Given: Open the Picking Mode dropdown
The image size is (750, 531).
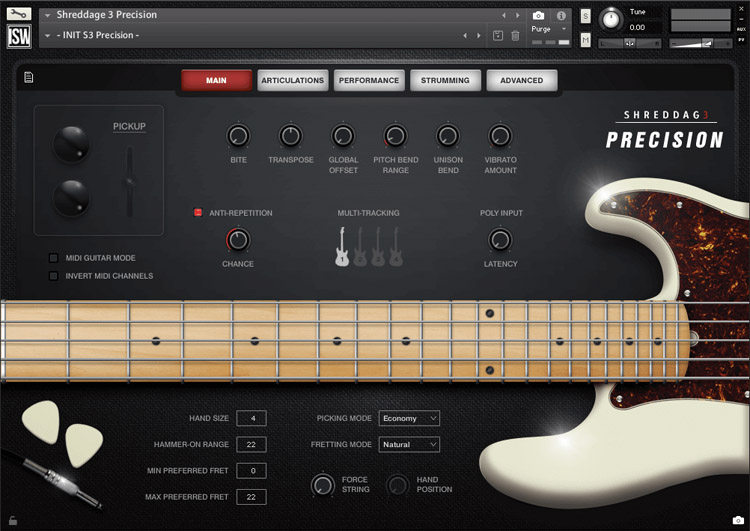Looking at the screenshot, I should click(409, 418).
